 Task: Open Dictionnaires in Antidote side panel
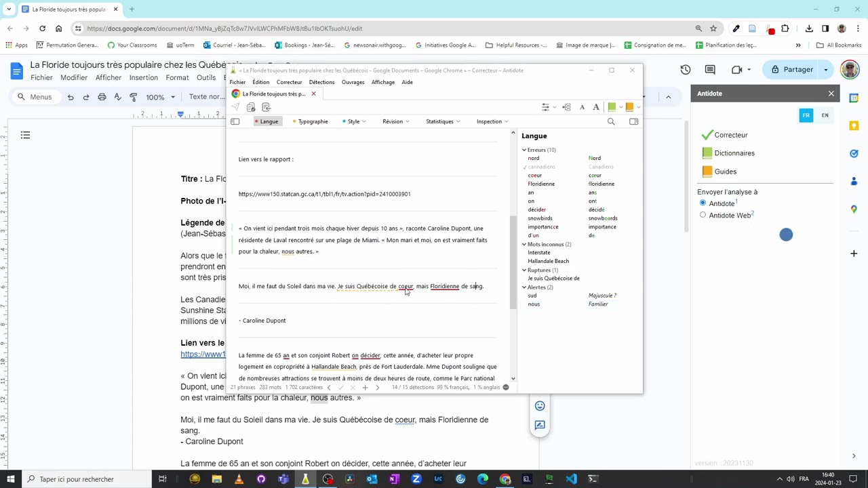point(728,153)
